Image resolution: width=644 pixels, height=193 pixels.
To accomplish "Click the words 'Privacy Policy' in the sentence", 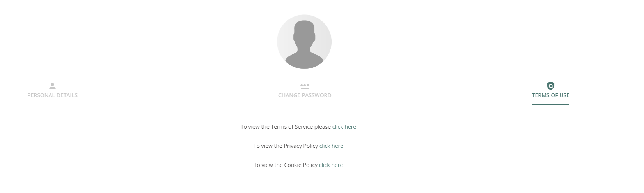I will (x=301, y=146).
